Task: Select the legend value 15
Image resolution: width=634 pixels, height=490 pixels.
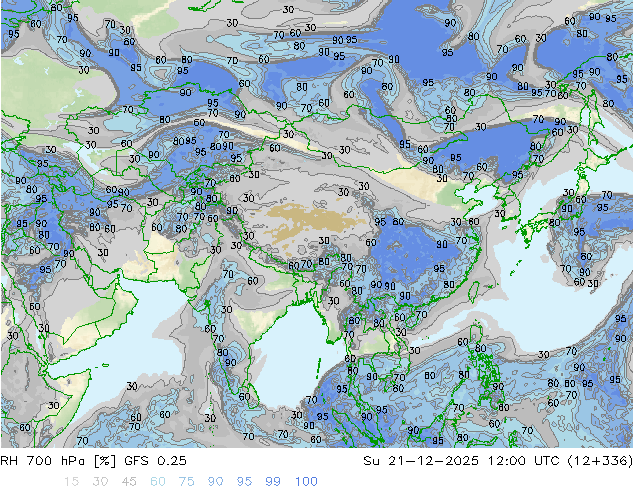Action: tap(71, 482)
